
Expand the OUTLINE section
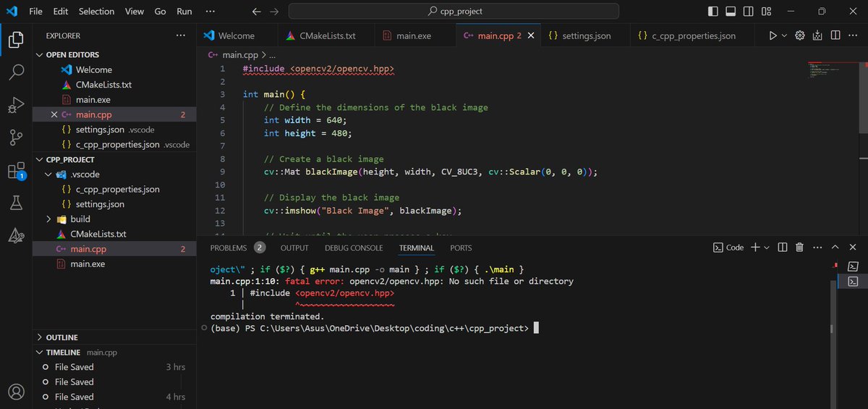[x=114, y=337]
